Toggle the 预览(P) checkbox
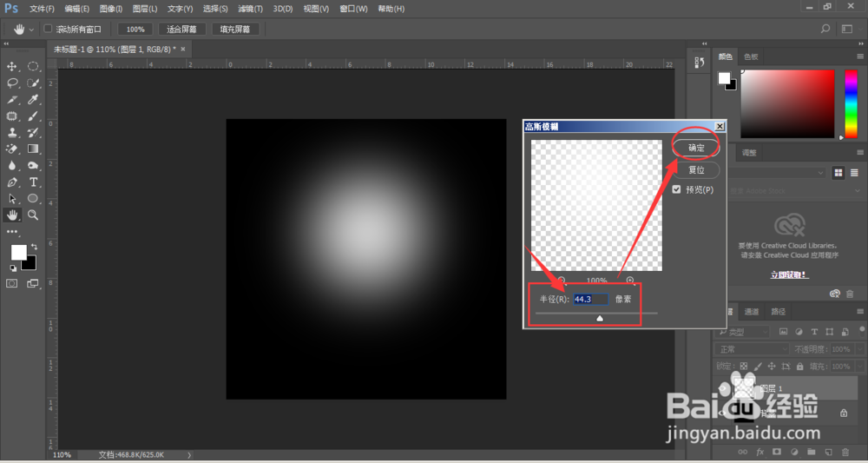The height and width of the screenshot is (463, 868). click(x=676, y=189)
